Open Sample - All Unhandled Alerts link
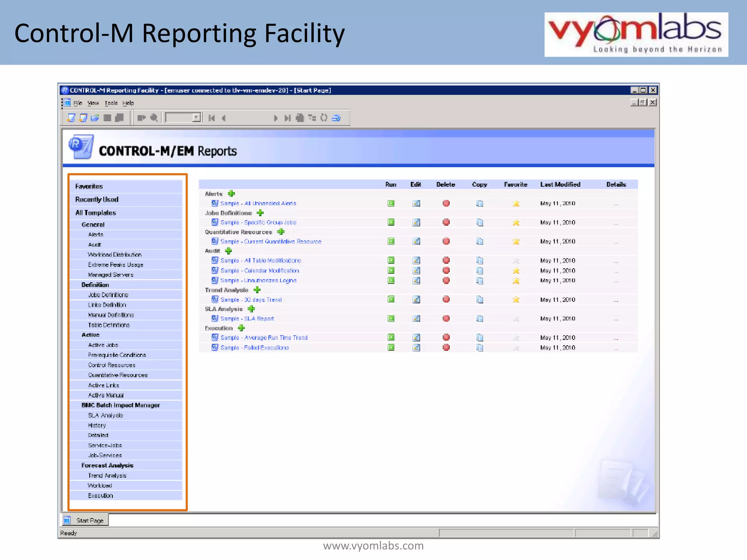Image resolution: width=747 pixels, height=560 pixels. click(x=258, y=203)
